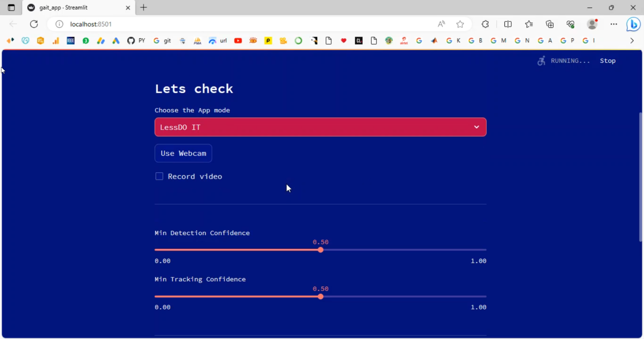The width and height of the screenshot is (644, 339).
Task: Open the Google P bookmark
Action: point(567,41)
